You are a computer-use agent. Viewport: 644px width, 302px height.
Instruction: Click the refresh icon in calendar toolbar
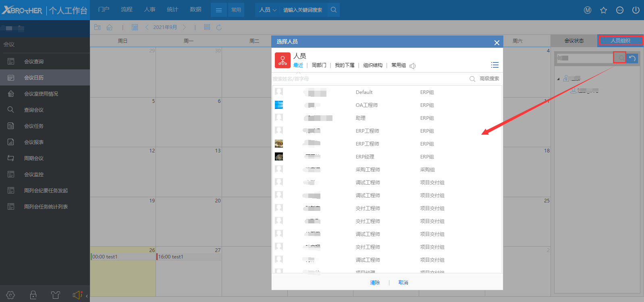click(x=219, y=27)
